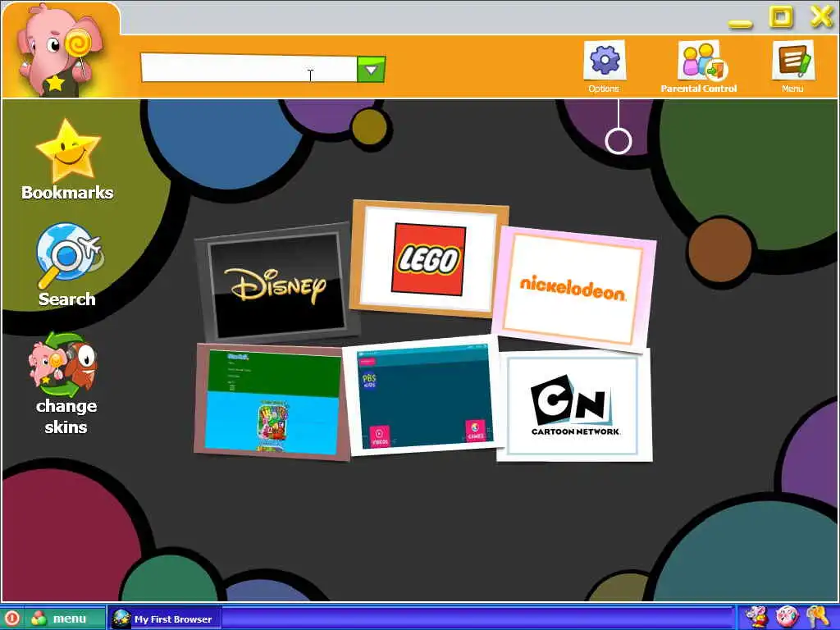840x630 pixels.
Task: Click the pink round face tray icon
Action: (x=787, y=617)
